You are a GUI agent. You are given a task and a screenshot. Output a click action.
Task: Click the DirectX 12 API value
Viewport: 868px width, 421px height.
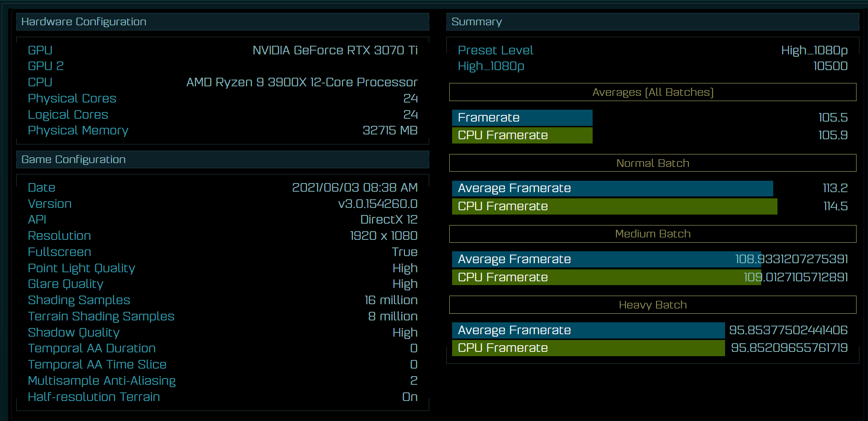[389, 220]
